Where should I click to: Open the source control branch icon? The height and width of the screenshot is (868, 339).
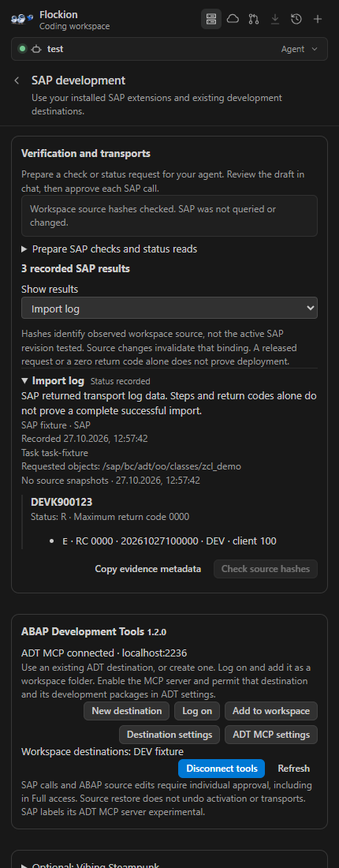click(x=254, y=20)
